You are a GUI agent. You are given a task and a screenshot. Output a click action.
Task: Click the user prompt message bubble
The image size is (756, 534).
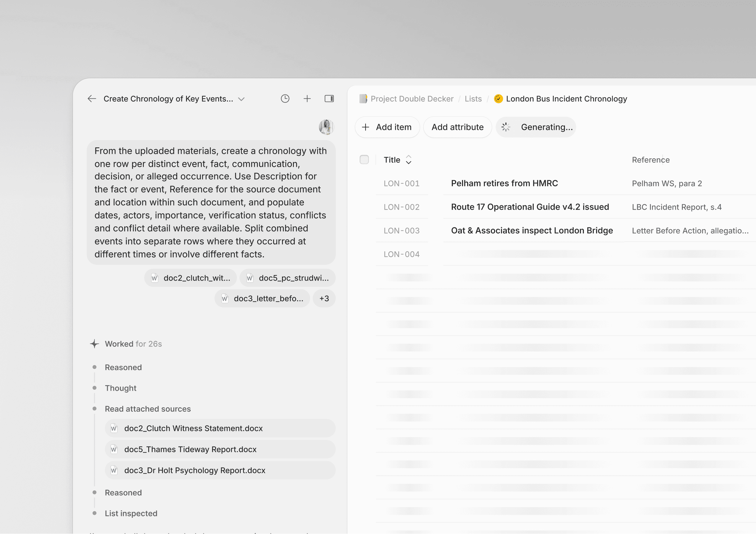point(211,203)
